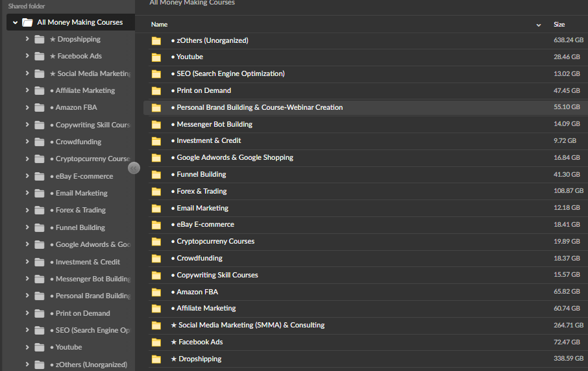Select zOthers (Unorganized) in the sidebar tree

pyautogui.click(x=91, y=365)
